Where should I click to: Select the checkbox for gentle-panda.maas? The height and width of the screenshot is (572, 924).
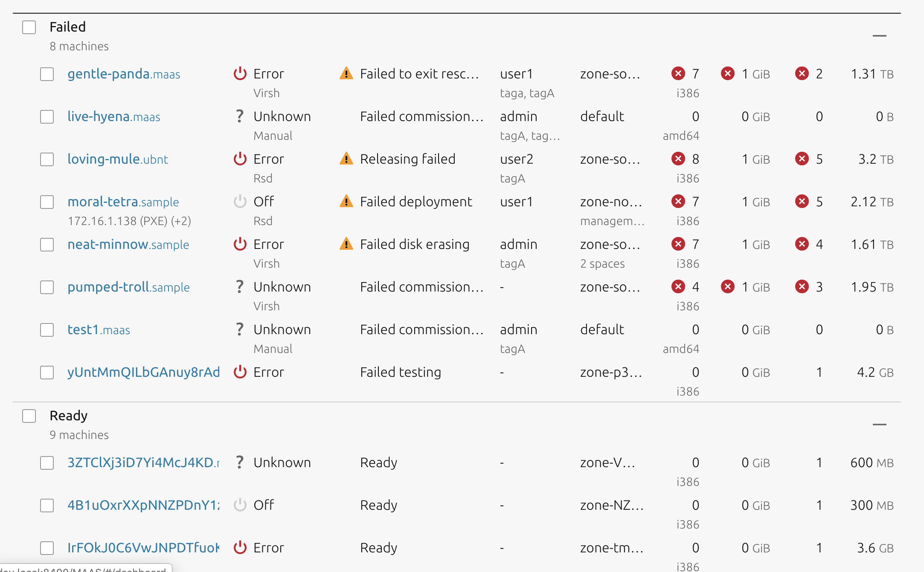(x=46, y=74)
